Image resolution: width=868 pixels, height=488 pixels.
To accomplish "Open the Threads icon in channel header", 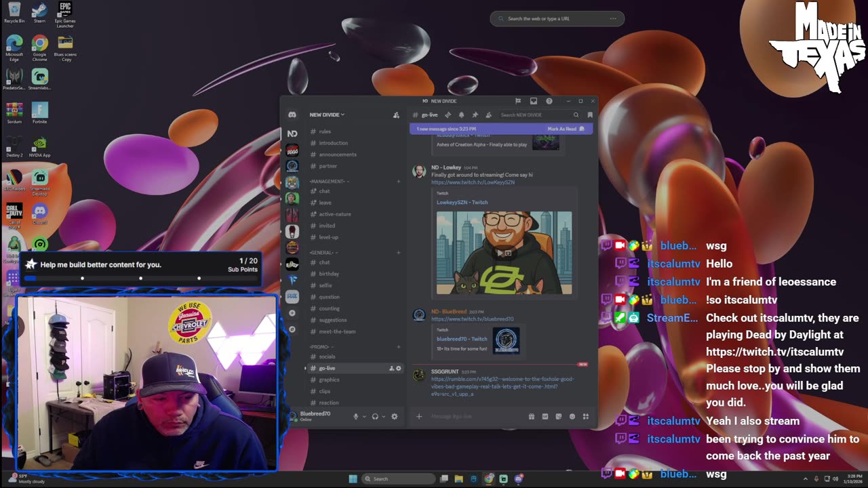I will pyautogui.click(x=448, y=115).
